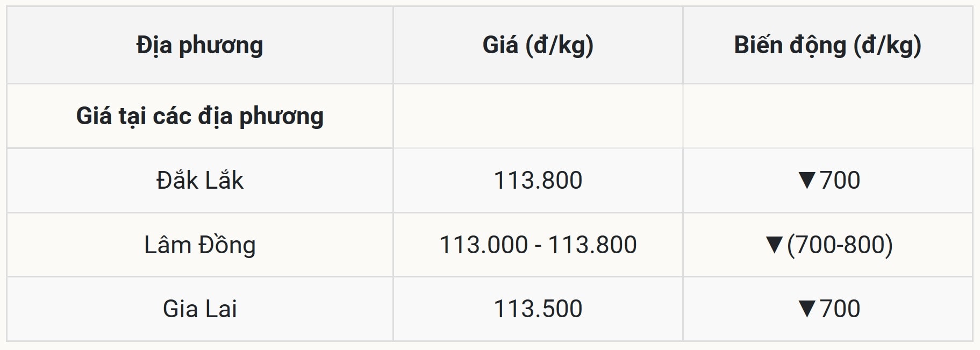The height and width of the screenshot is (350, 980).
Task: Click the Lâm Đồng location cell
Action: (x=199, y=245)
